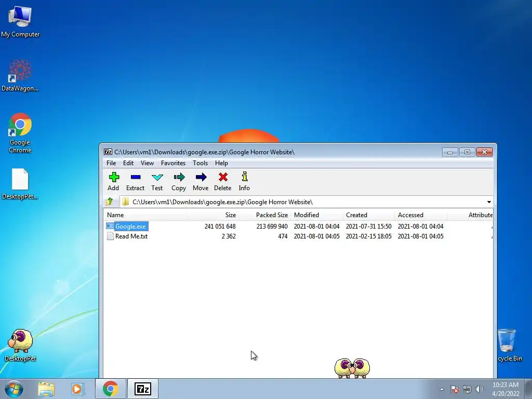
Task: Show hidden system tray icons
Action: (x=442, y=389)
